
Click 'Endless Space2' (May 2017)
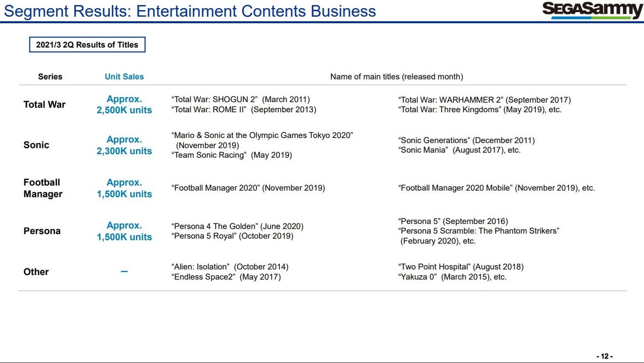coord(226,277)
